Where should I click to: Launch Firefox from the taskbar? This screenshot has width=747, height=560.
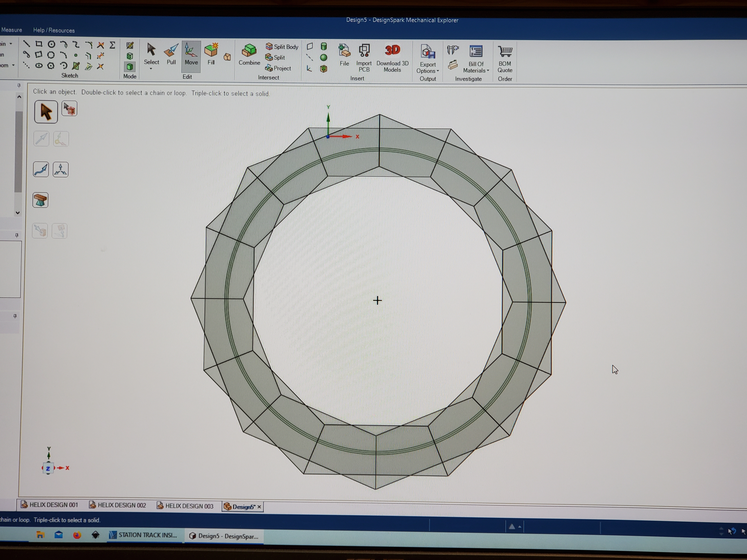click(77, 535)
